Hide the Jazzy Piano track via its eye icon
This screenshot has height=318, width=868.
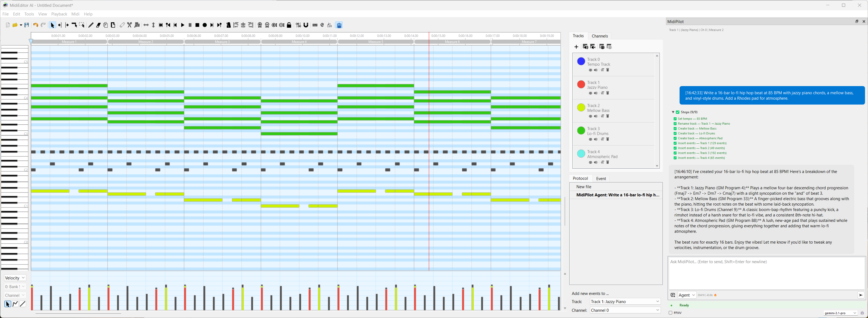coord(590,93)
